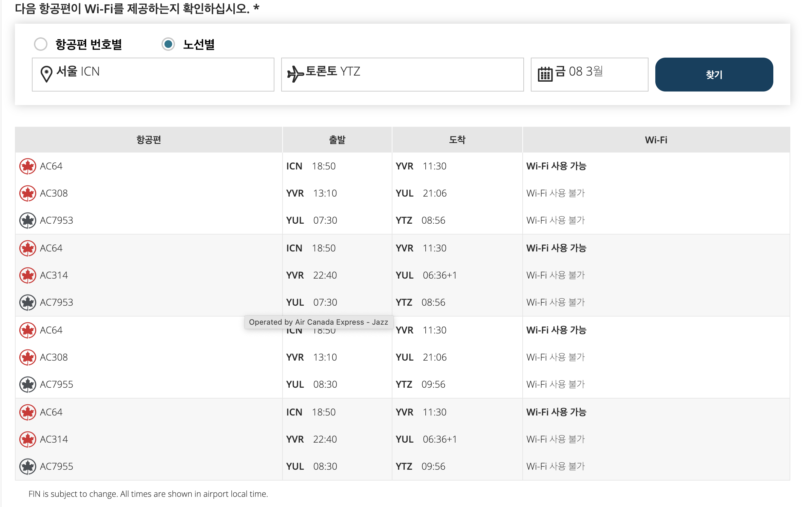This screenshot has width=812, height=507.
Task: Click the 찾기 search button
Action: (714, 75)
